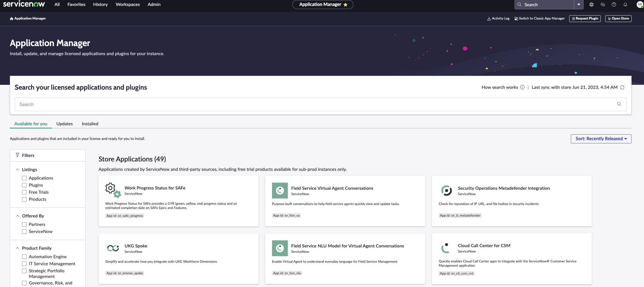Viewport: 644px width, 287px height.
Task: Tick the ServiceNow checkbox under Offered By
Action: point(24,232)
